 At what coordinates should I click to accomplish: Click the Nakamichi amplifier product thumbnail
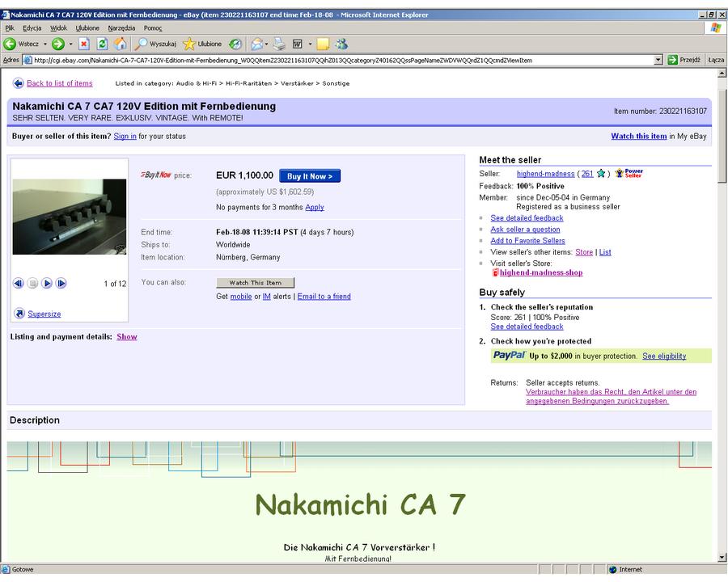click(70, 217)
